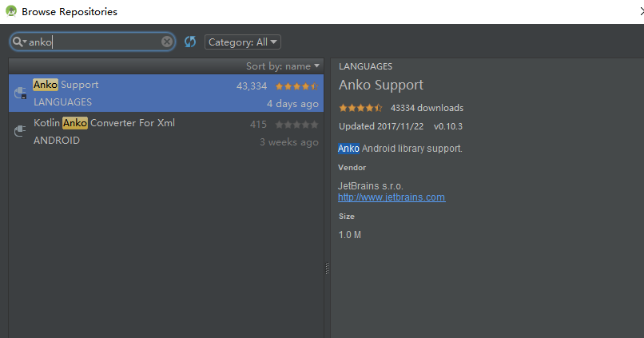The width and height of the screenshot is (644, 338).
Task: Click the star rating in the details panel
Action: [x=360, y=108]
